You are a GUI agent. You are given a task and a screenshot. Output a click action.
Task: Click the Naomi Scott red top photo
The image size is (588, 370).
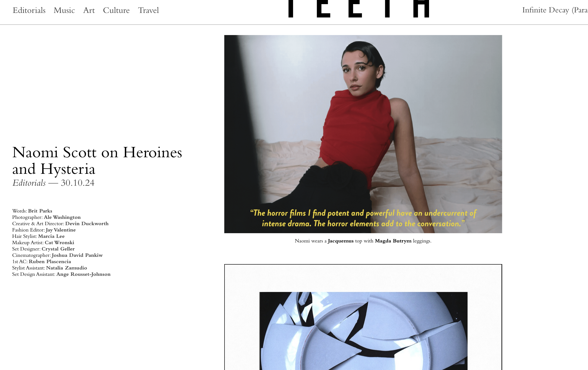[x=363, y=134]
